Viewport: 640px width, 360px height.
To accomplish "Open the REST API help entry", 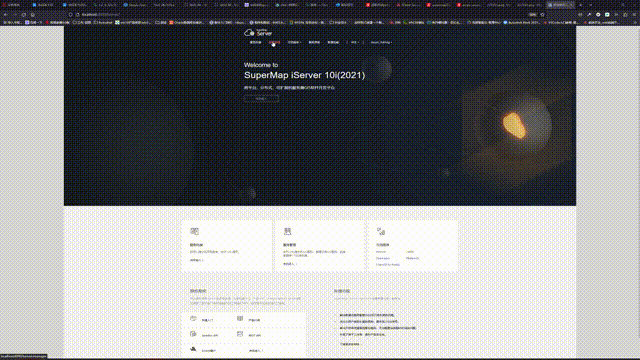I will tap(255, 336).
